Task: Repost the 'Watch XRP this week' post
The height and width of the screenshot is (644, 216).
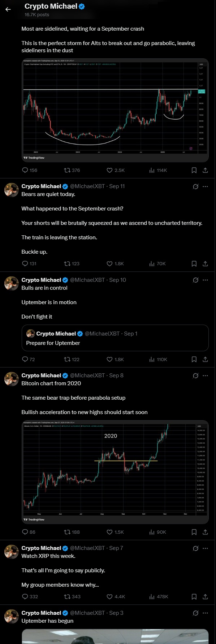Action: (72, 596)
